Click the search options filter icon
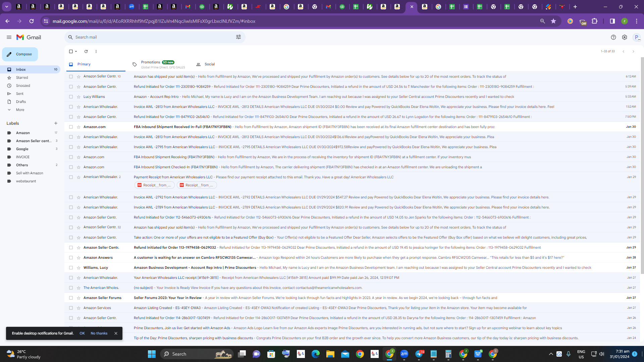Viewport: 644px width, 362px height. click(x=238, y=37)
